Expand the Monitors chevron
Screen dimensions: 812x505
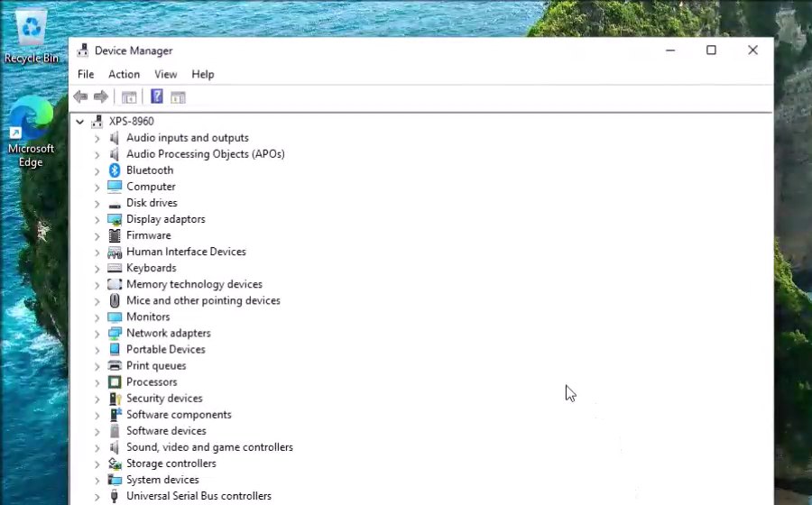[x=97, y=317]
